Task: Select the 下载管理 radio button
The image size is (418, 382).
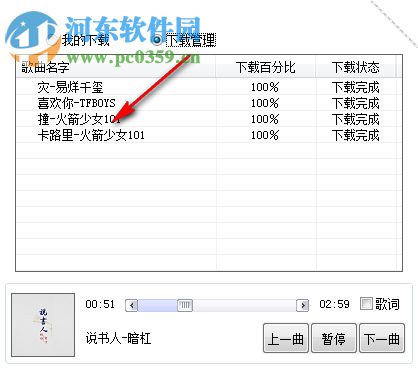Action: pos(156,40)
